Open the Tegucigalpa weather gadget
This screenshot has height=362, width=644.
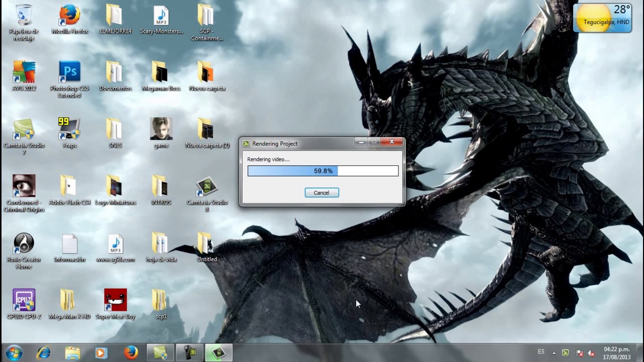[x=602, y=18]
